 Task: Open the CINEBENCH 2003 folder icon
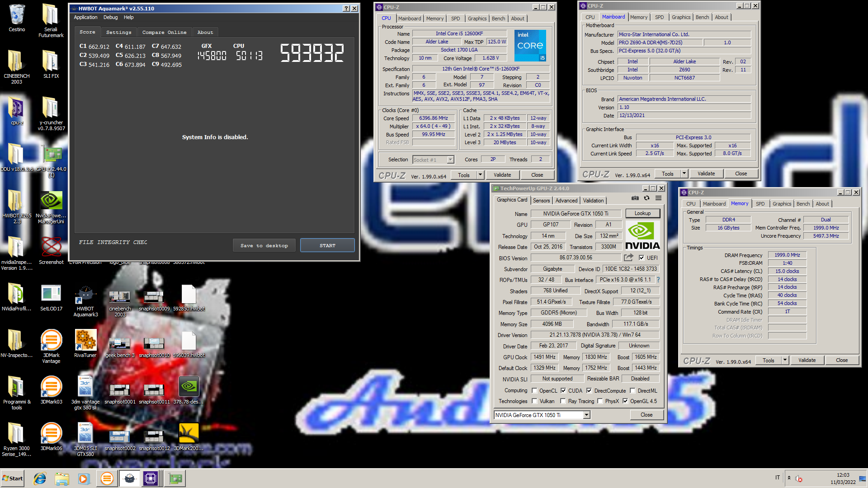(17, 66)
